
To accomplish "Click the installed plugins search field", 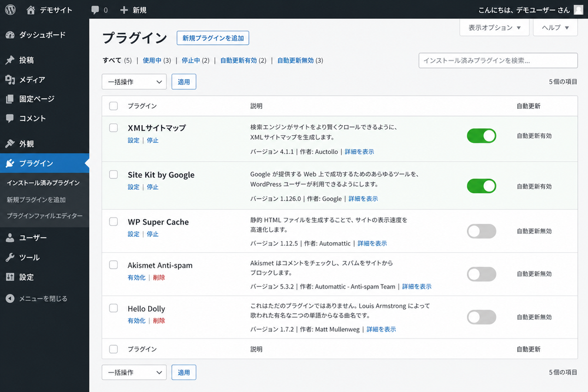I will pos(498,61).
